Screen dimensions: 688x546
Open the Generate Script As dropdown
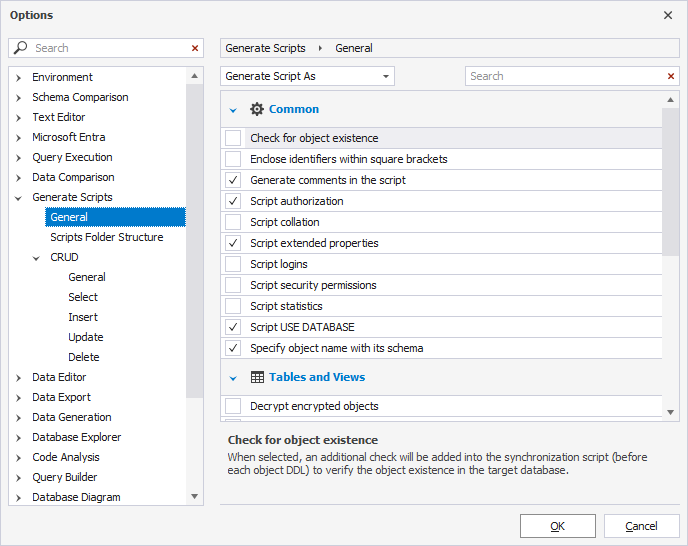[307, 76]
